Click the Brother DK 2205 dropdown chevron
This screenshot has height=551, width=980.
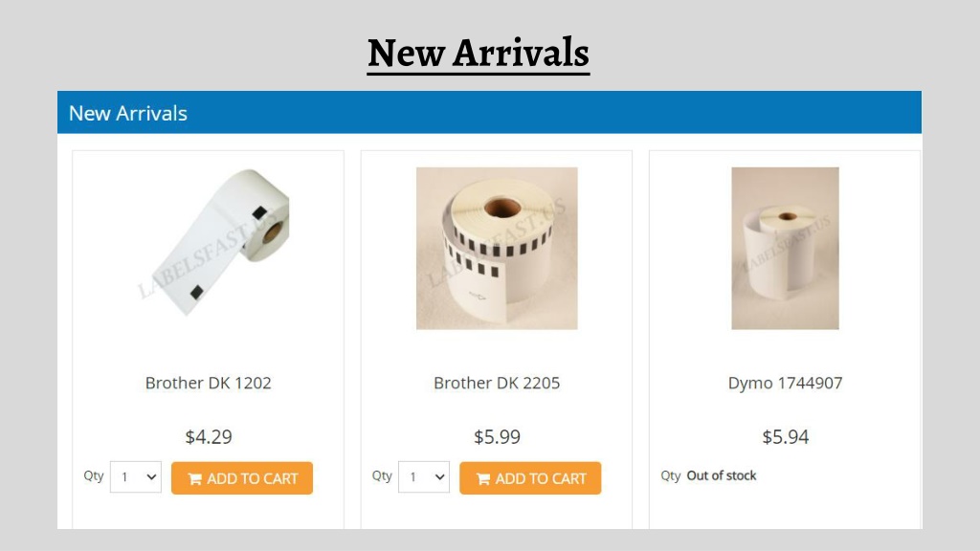439,477
